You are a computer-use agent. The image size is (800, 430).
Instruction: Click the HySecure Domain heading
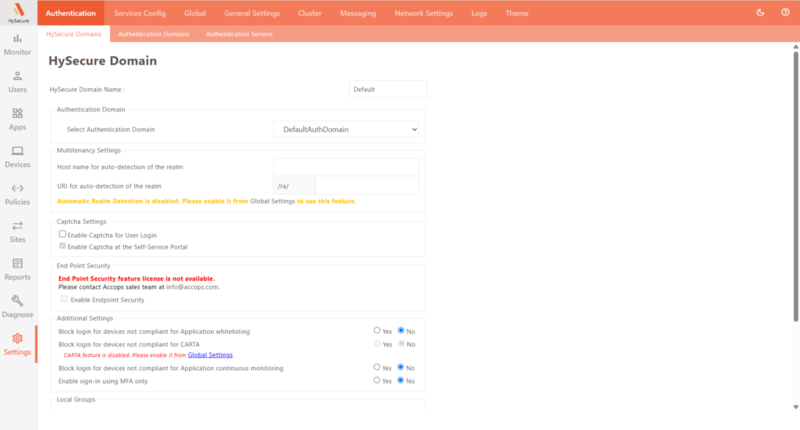tap(103, 61)
